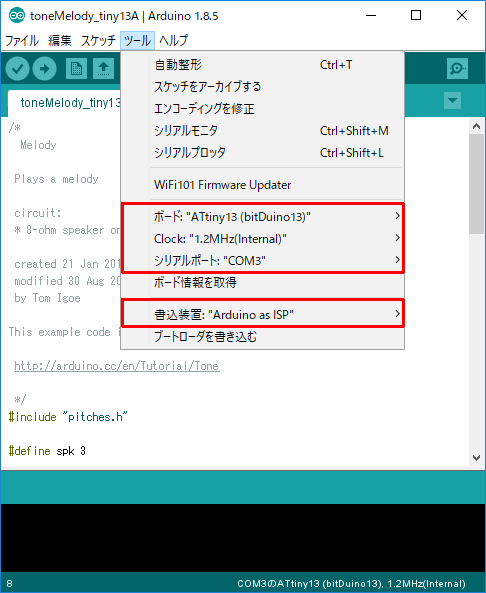
Task: Click the vertical scrollbar thumb
Action: pyautogui.click(x=476, y=184)
